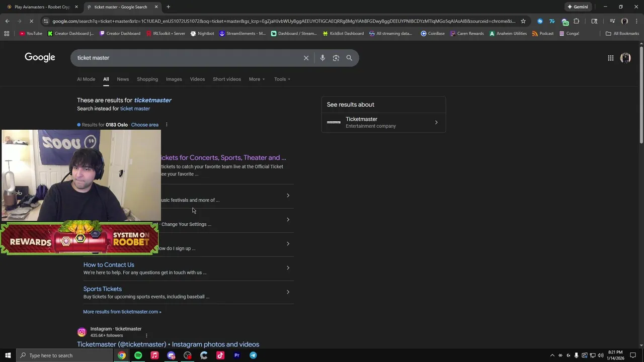644x362 pixels.
Task: Open the Ticketmaster Instagram result
Action: pyautogui.click(x=168, y=344)
